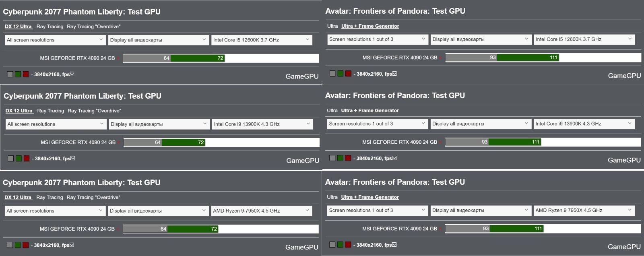Select Ray Tracing "Overdrive" tab in Cyberpunk i9 panel
Screen dimensions: 644x256
[95, 111]
